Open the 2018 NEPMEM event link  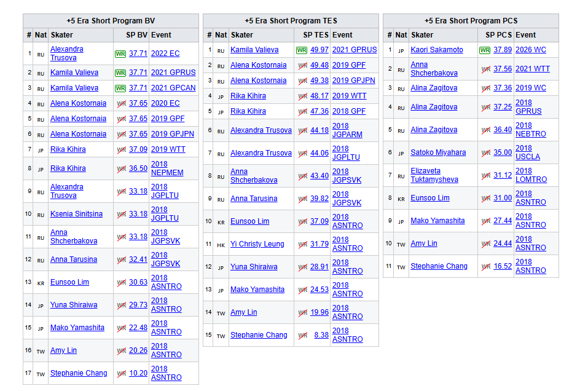167,168
